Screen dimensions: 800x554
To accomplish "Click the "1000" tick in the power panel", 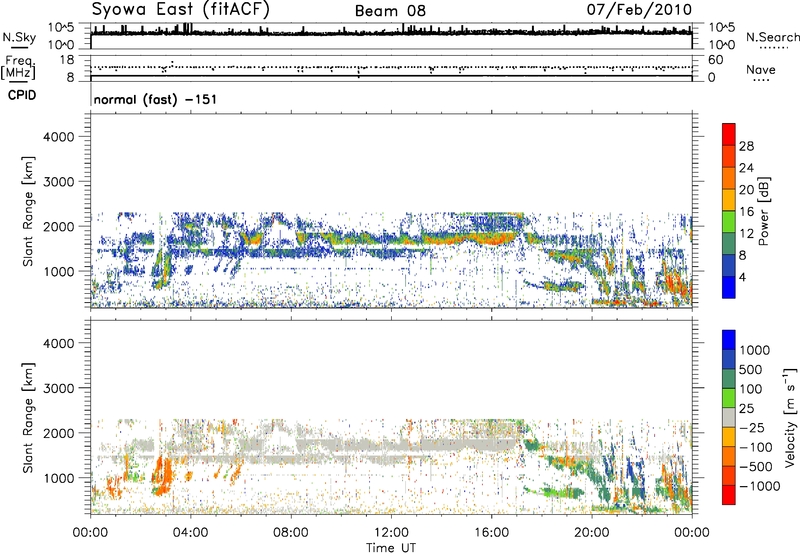I will tap(58, 271).
